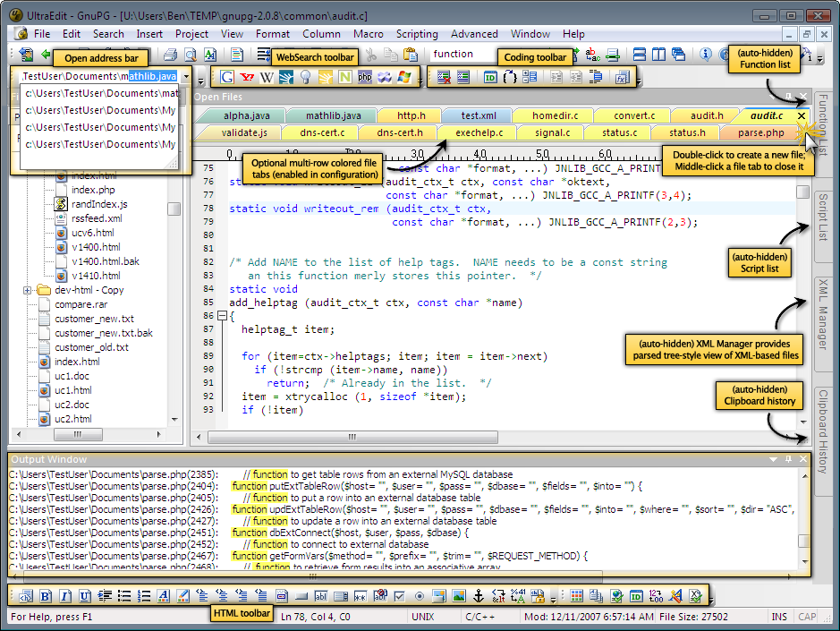This screenshot has width=840, height=631.
Task: Click the find text field containing 'function'
Action: (x=462, y=54)
